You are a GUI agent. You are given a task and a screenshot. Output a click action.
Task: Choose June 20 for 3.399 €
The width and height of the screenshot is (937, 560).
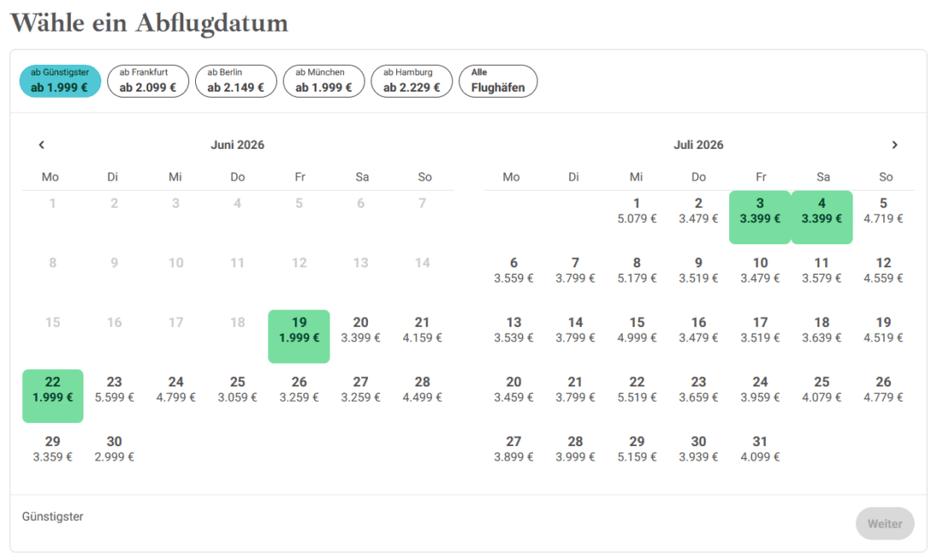tap(360, 329)
